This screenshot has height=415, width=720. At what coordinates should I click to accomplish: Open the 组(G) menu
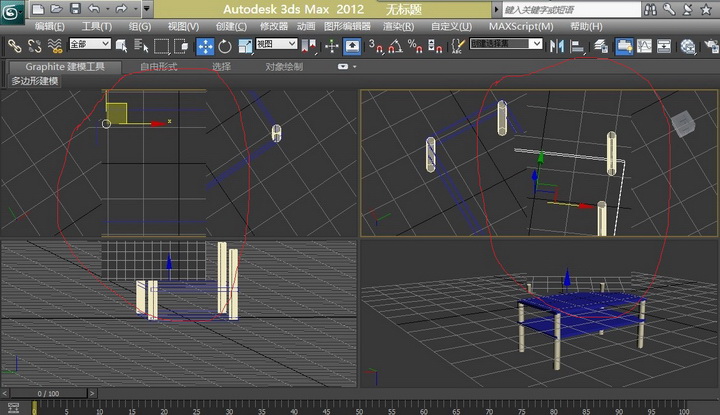pyautogui.click(x=140, y=27)
